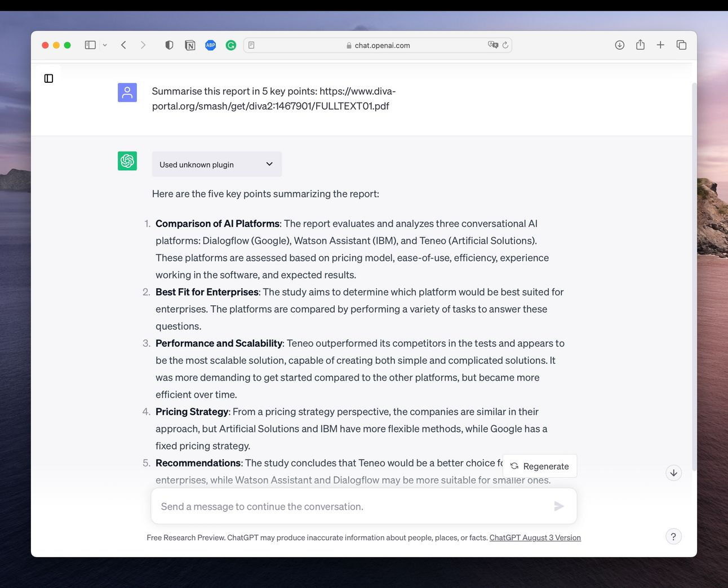728x588 pixels.
Task: Click the chat vertical scrollbar
Action: tap(694, 276)
